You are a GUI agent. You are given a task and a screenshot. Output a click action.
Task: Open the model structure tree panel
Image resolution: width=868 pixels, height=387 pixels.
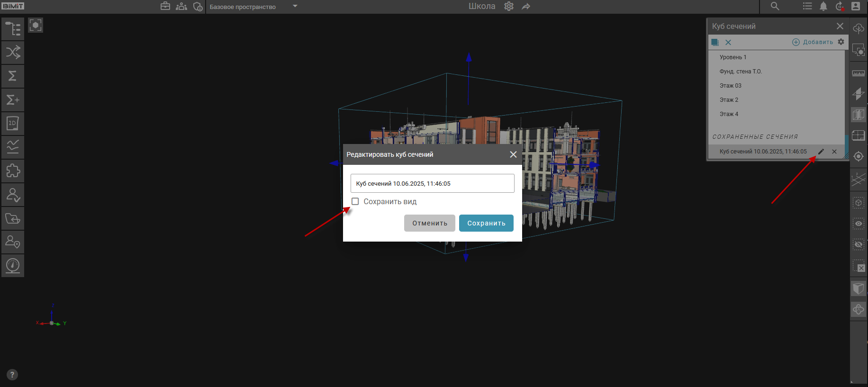pyautogui.click(x=13, y=29)
